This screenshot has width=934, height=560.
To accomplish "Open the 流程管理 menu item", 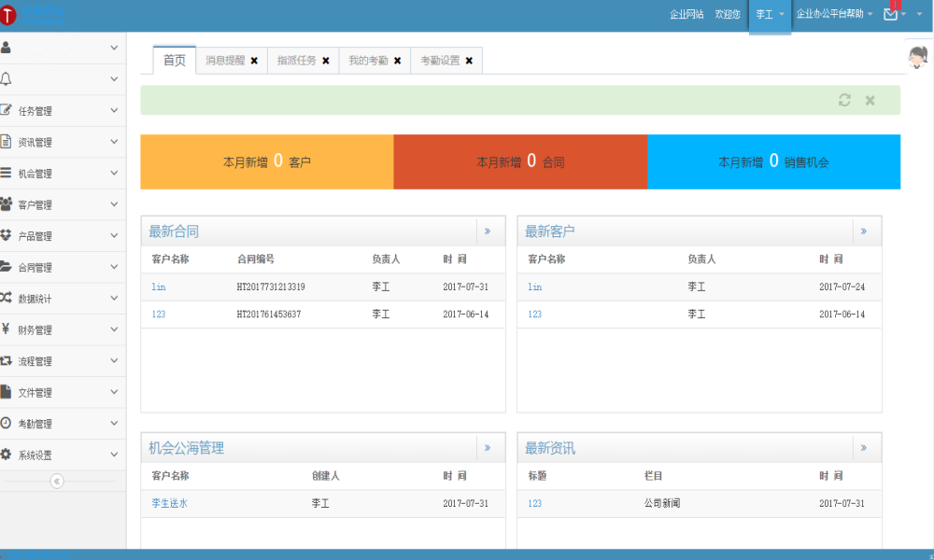I will 63,361.
